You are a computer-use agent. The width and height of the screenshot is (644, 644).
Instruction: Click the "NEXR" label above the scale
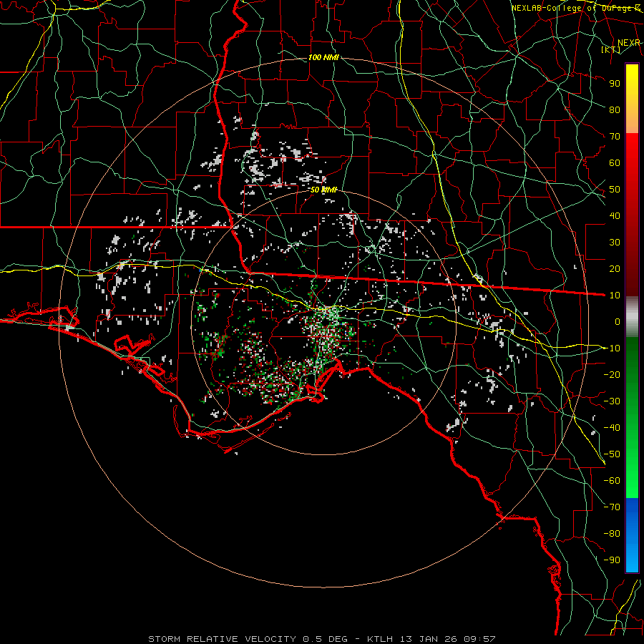[x=629, y=43]
